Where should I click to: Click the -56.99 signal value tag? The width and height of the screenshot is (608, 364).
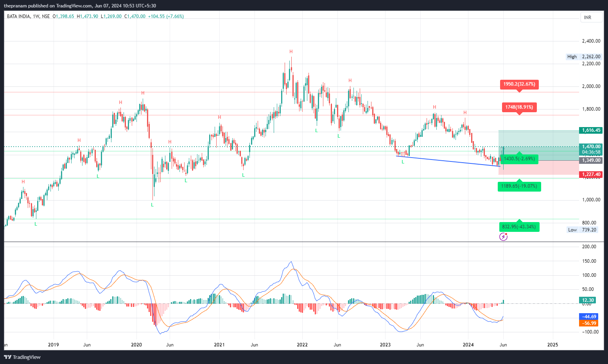point(588,323)
